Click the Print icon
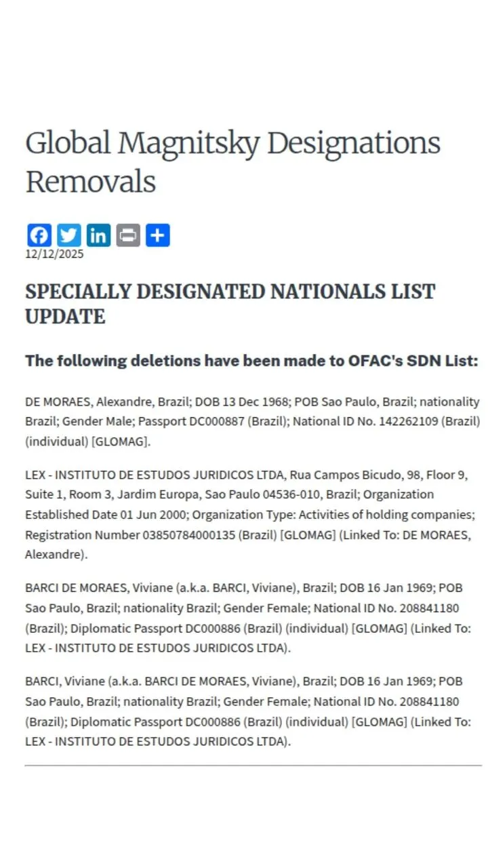The width and height of the screenshot is (488, 868). tap(128, 235)
